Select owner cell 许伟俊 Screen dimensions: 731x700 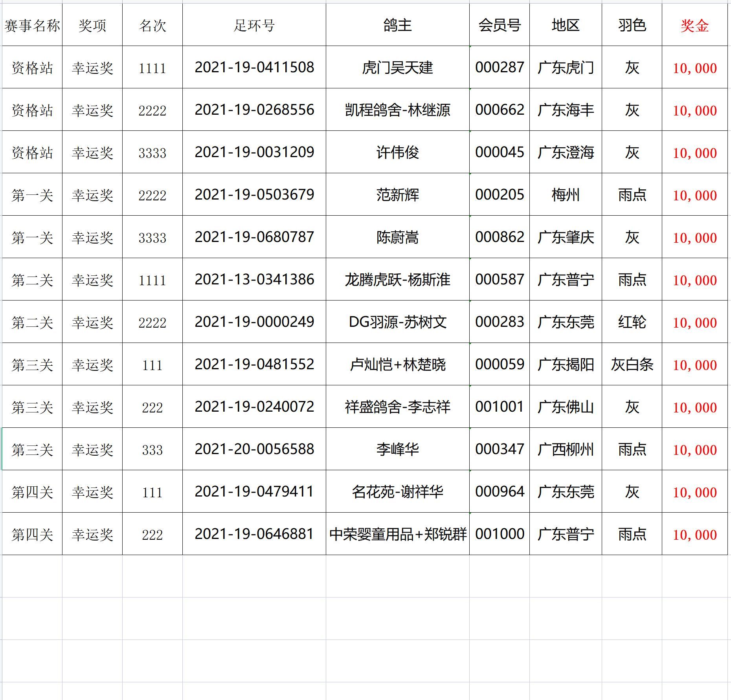(x=398, y=152)
